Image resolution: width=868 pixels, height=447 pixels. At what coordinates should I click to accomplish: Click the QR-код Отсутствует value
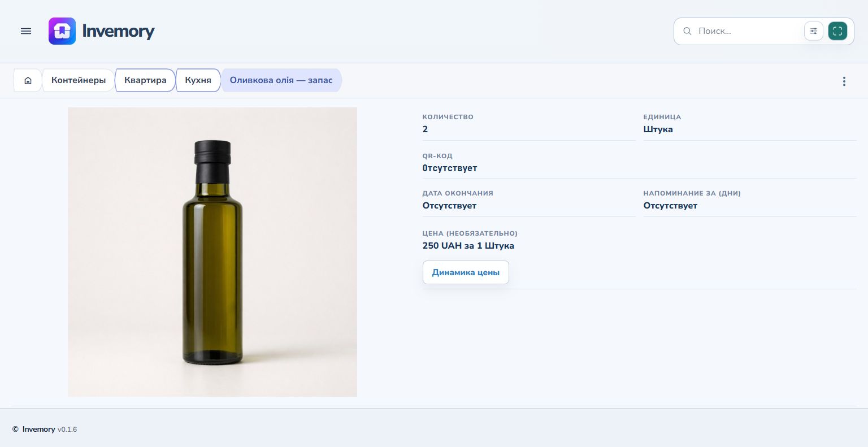coord(450,168)
